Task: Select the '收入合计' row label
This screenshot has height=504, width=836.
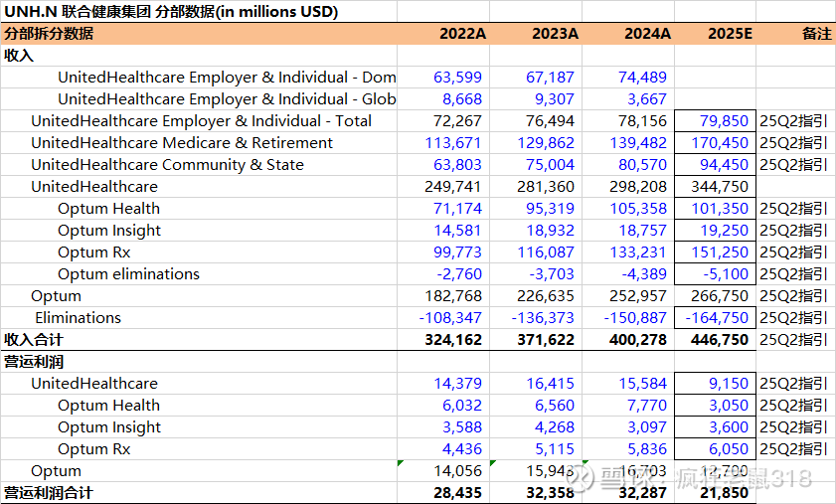Action: (x=34, y=340)
